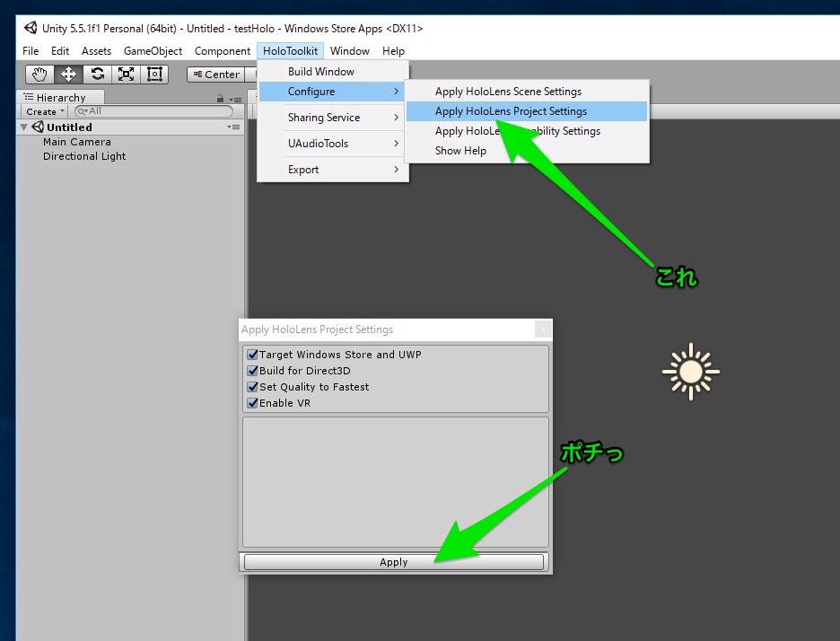The image size is (840, 641).
Task: Toggle Build for Direct3D checkbox
Action: click(x=252, y=371)
